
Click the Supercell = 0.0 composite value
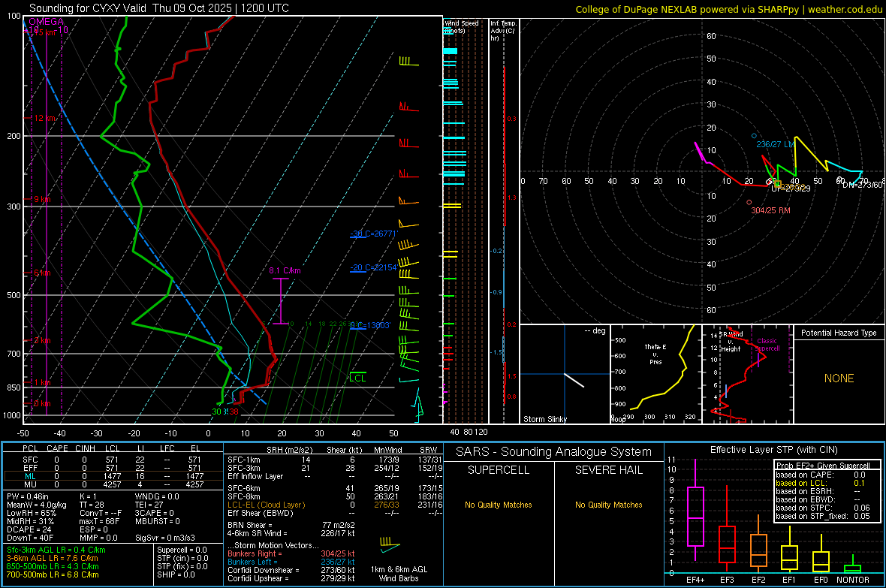coord(182,550)
